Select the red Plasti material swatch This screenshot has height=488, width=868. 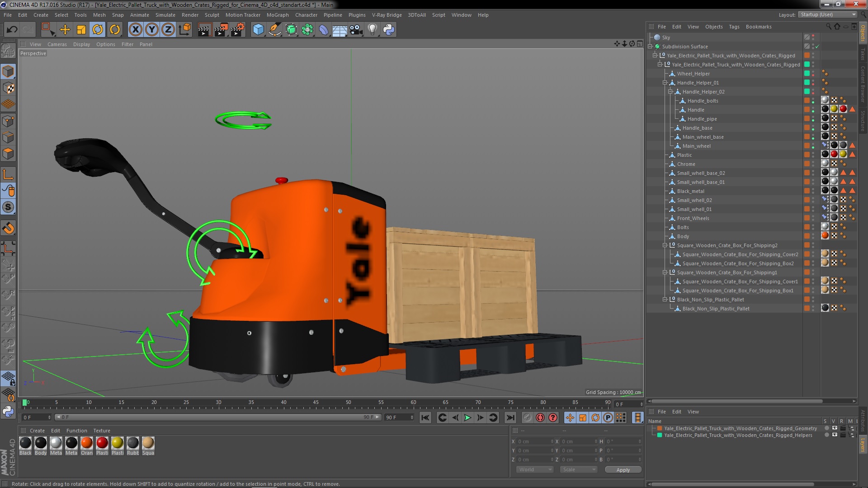pyautogui.click(x=102, y=446)
